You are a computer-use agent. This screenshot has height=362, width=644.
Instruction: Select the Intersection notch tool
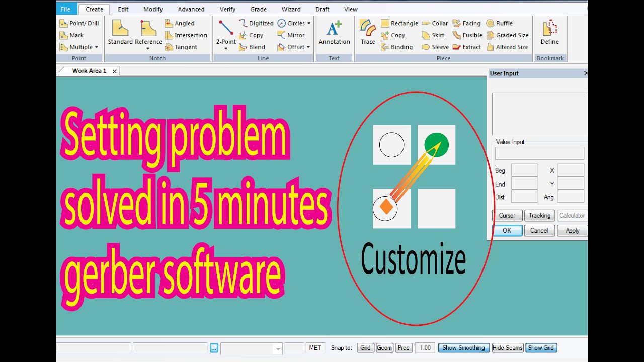click(x=186, y=35)
